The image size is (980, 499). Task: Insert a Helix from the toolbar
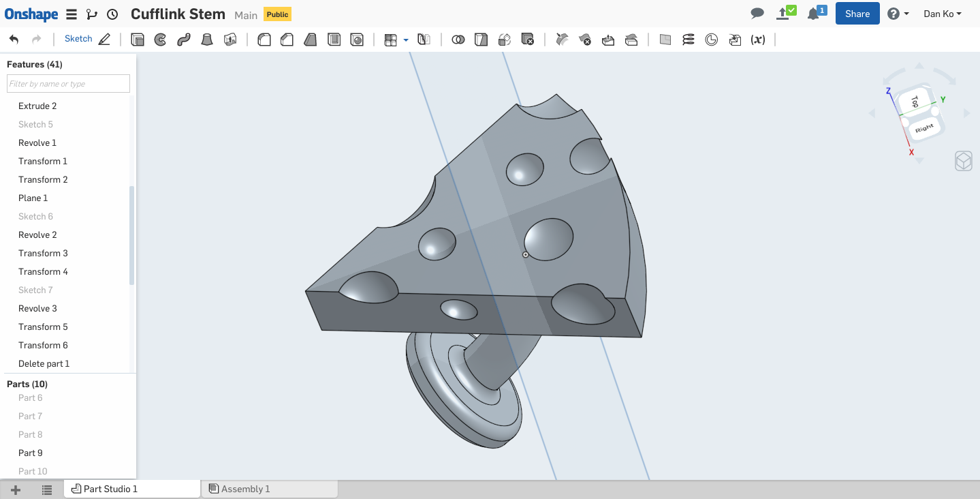[x=689, y=40]
